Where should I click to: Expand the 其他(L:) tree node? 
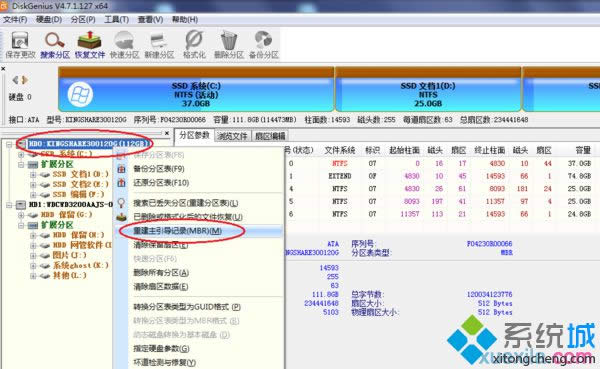point(33,276)
